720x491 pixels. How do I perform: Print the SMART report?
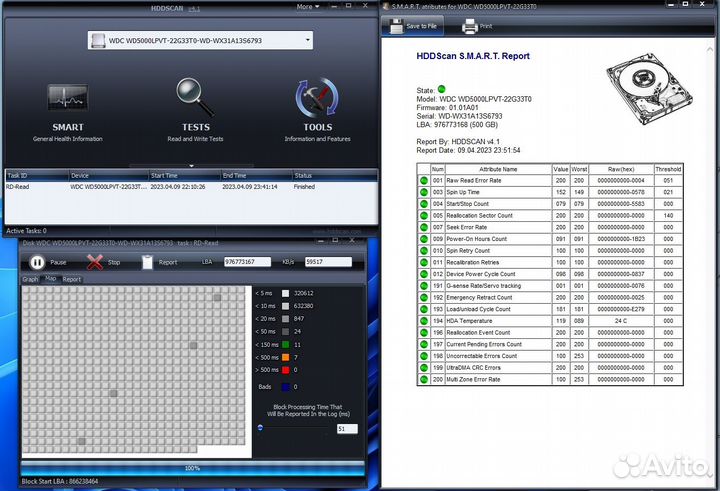[479, 26]
